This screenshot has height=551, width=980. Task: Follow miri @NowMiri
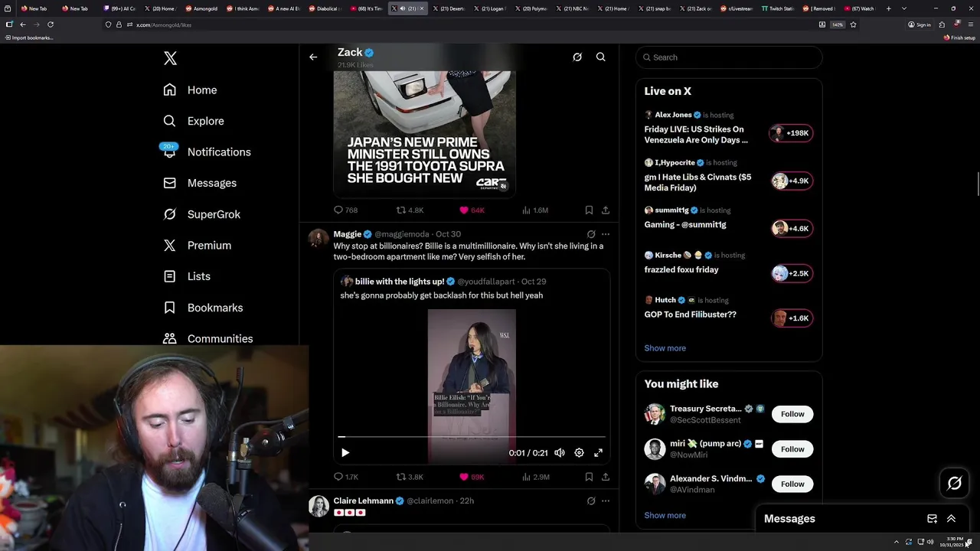[x=792, y=449]
